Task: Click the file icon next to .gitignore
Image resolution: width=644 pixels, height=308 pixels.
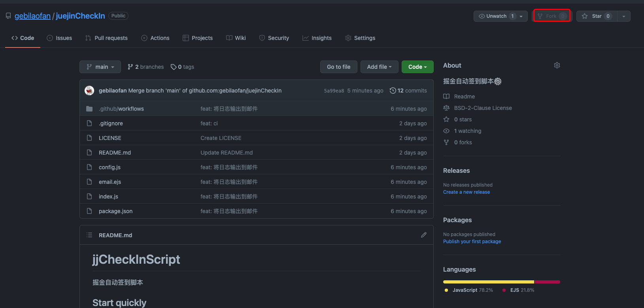Action: click(89, 123)
